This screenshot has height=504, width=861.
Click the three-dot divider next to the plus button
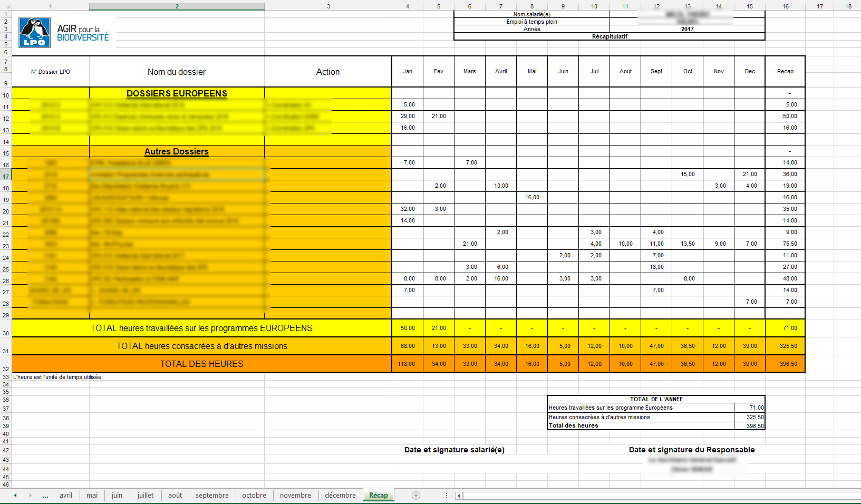(x=446, y=496)
